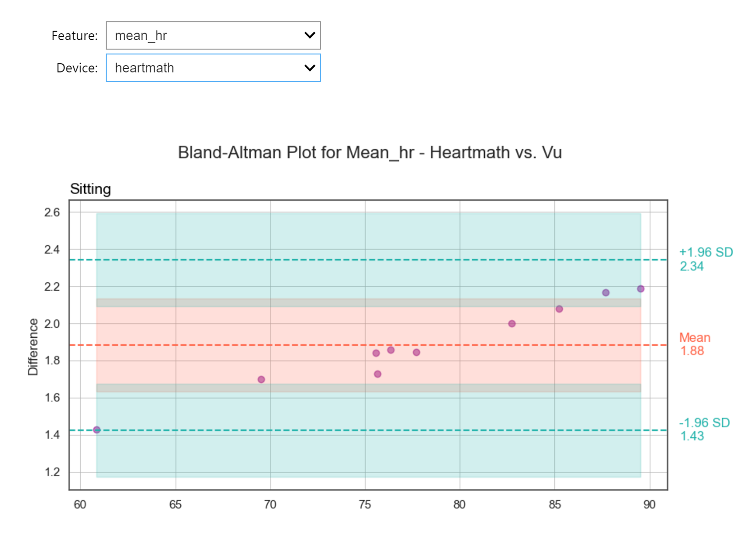Click the Difference y-axis label

click(x=33, y=347)
